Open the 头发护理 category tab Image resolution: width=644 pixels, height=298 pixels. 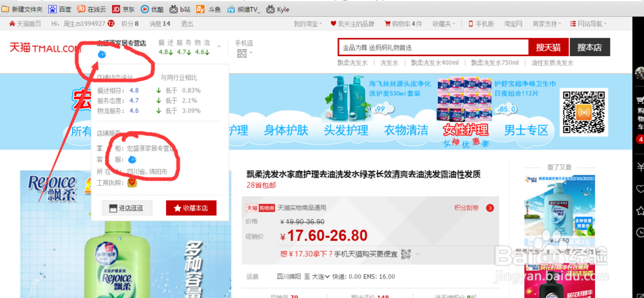coord(346,130)
